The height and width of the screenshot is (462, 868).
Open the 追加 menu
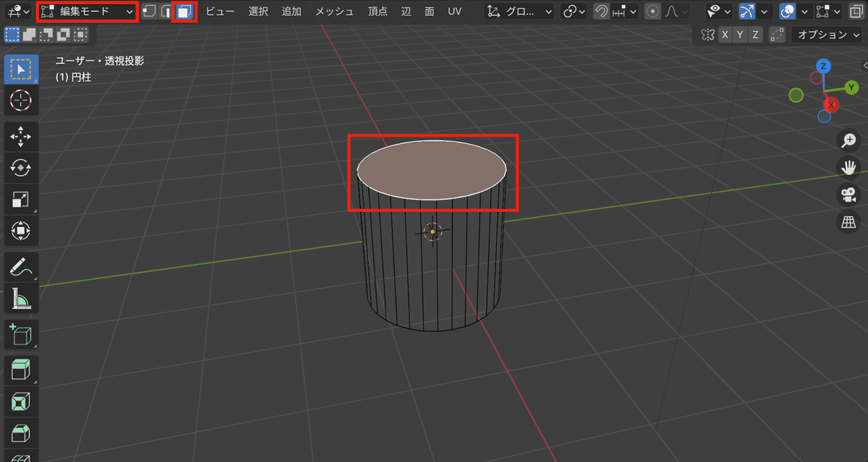[292, 12]
